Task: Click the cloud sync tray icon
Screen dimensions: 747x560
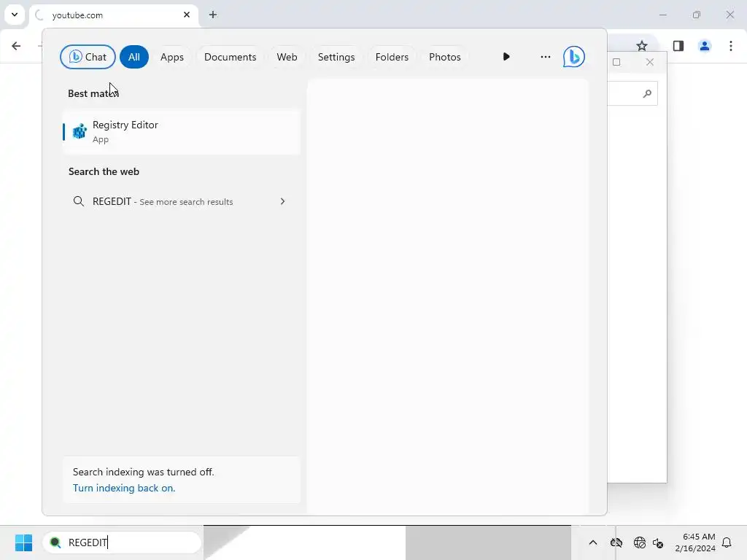Action: 616,542
